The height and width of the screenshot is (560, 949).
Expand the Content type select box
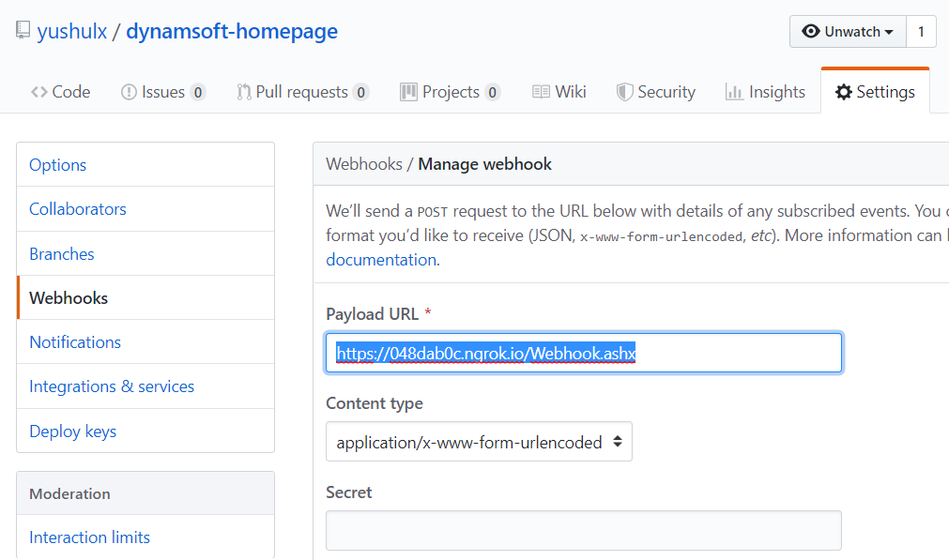479,442
